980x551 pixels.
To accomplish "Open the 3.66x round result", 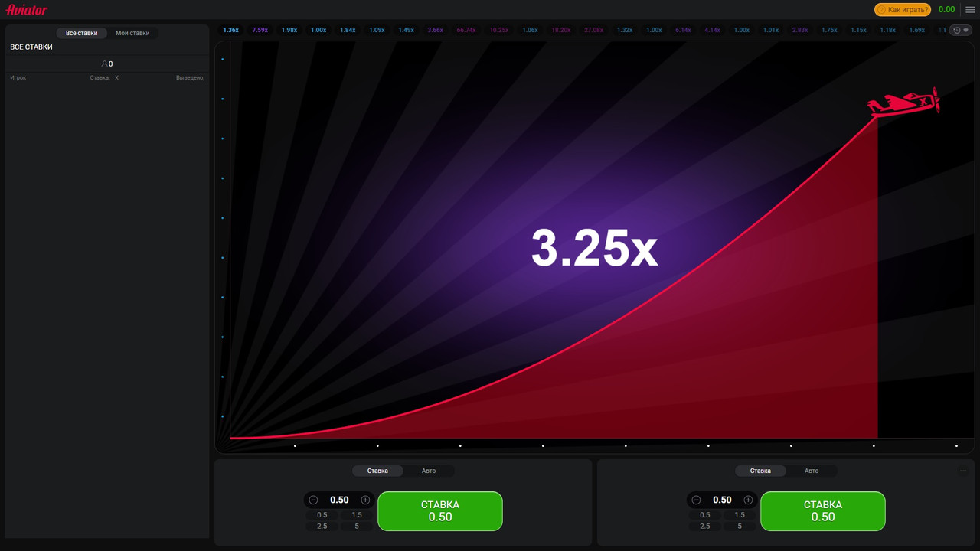I will click(435, 30).
